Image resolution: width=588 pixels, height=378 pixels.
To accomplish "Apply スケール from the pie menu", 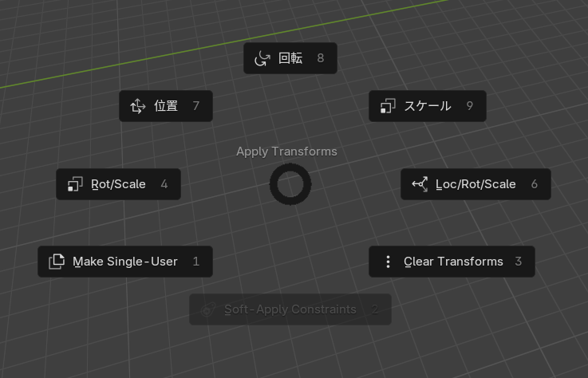I will (x=428, y=106).
